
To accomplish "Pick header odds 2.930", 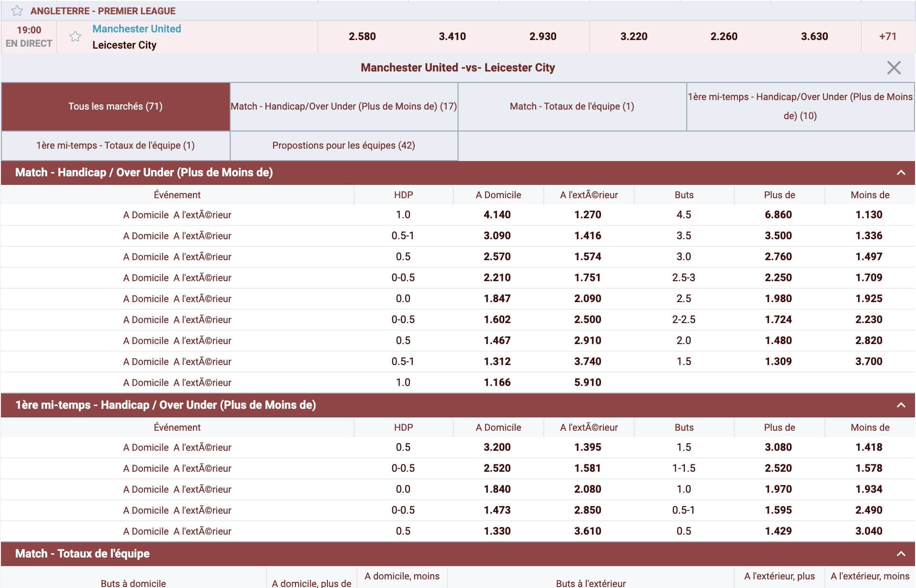I will (x=543, y=36).
